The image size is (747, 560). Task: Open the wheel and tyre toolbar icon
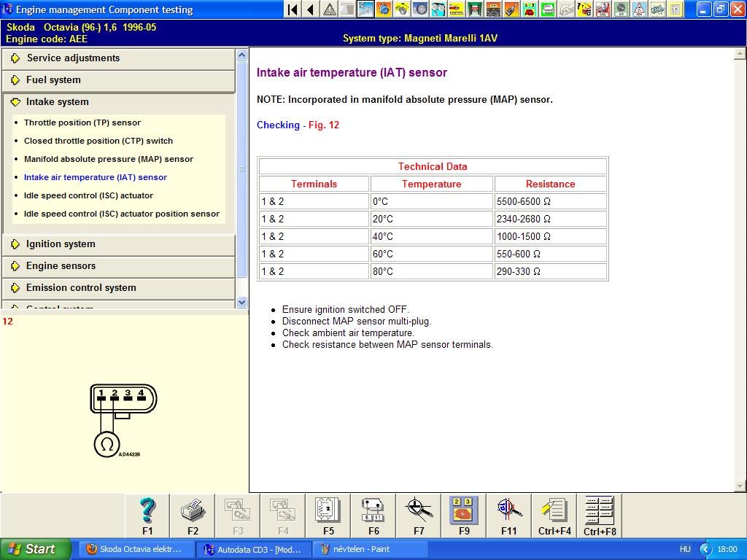tap(420, 9)
